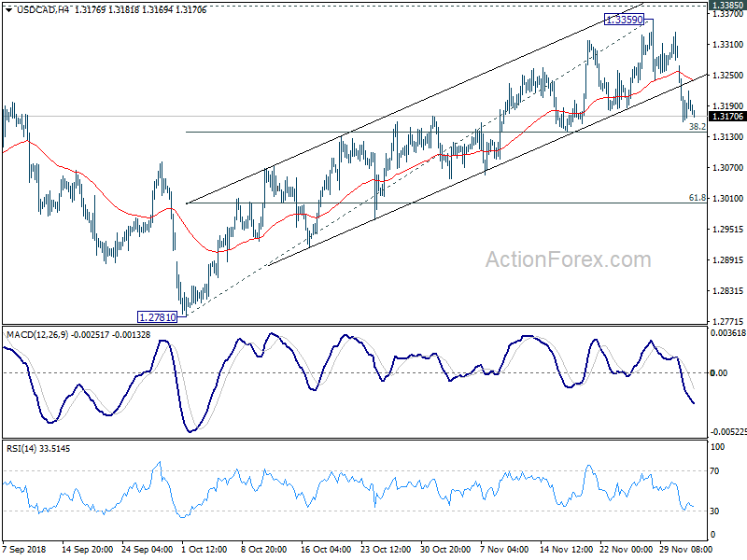Click the MACD 0.003618 scale label
Screen dimensions: 747x560
click(728, 333)
